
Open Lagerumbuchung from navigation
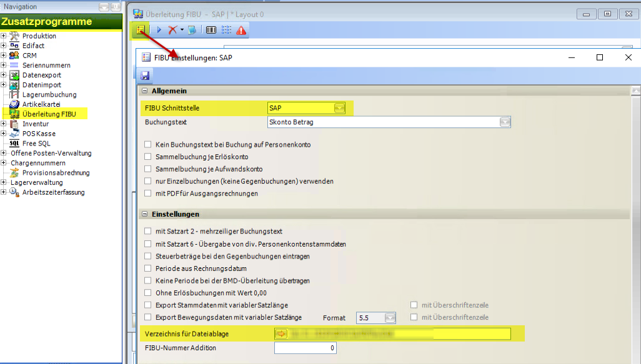click(x=49, y=95)
